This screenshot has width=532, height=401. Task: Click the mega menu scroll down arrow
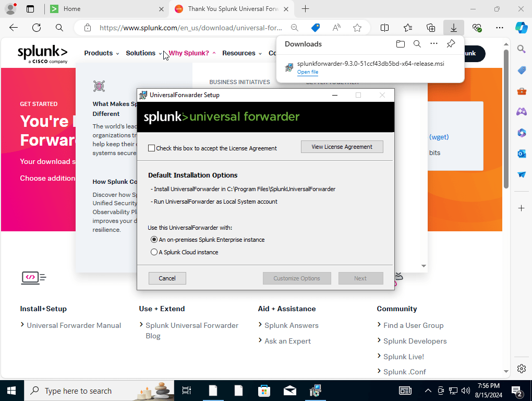[x=424, y=266]
